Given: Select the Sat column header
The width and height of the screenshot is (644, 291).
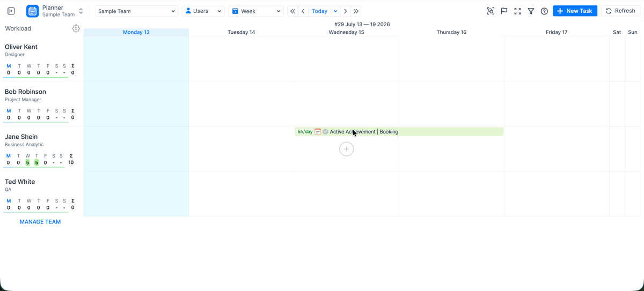Looking at the screenshot, I should tap(617, 32).
